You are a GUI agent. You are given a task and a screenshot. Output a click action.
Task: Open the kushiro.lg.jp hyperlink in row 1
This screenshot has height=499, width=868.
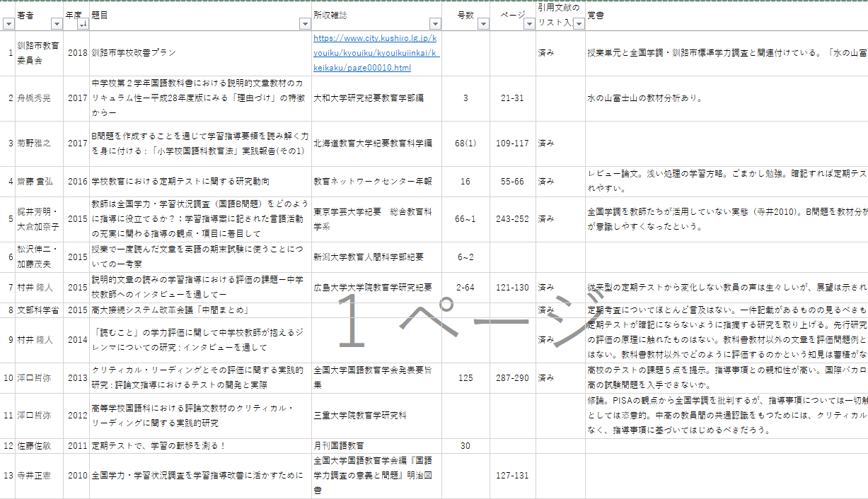[376, 53]
